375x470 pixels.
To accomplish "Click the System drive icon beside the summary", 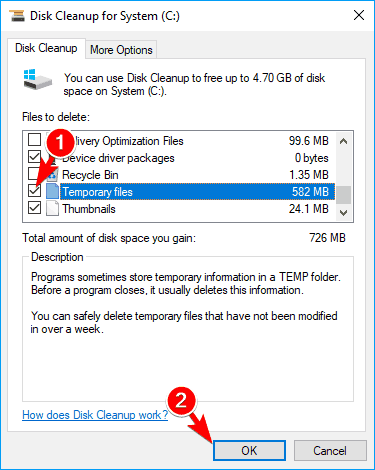I will point(38,79).
